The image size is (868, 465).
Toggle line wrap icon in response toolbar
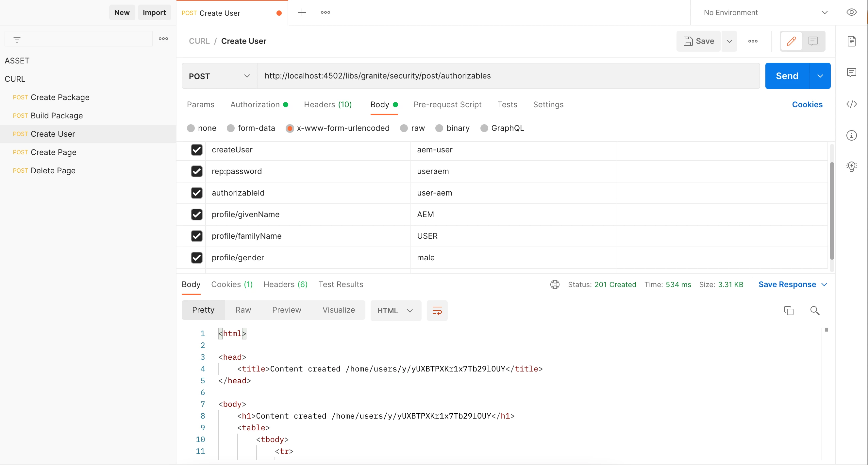[x=437, y=310]
